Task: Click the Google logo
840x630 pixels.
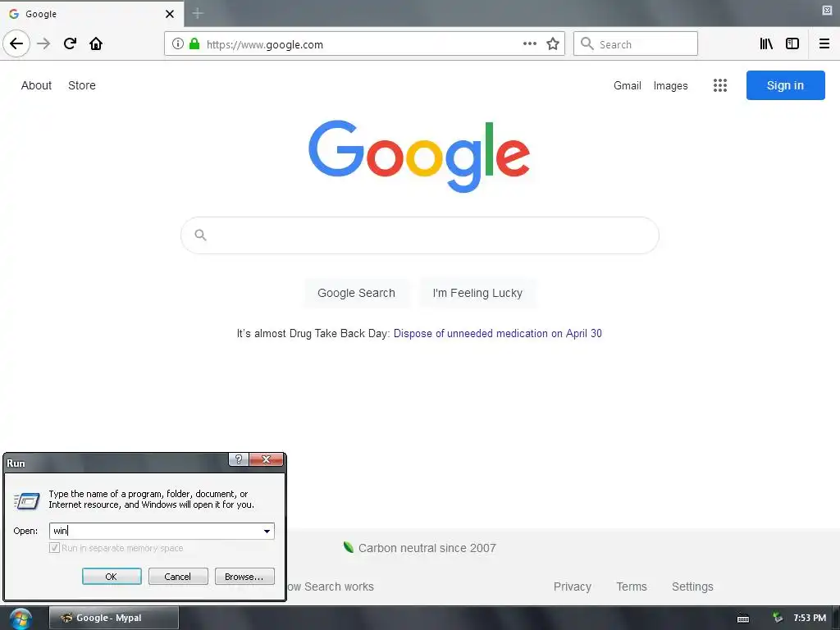Action: [x=419, y=156]
